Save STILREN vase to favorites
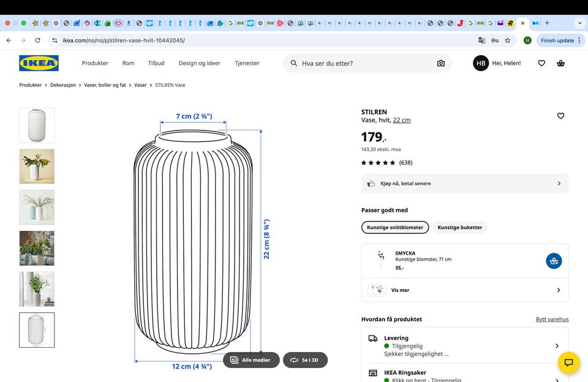 tap(560, 116)
